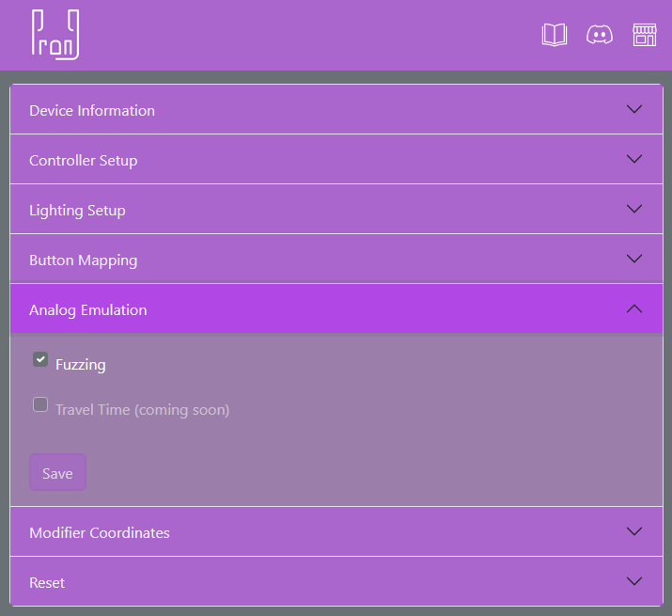Open the Lighting Setup section title
This screenshot has height=616, width=672.
click(77, 211)
